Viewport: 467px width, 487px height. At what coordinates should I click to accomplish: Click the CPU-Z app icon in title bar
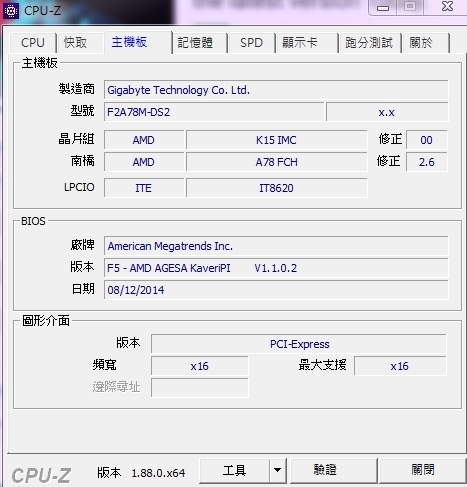click(x=11, y=11)
